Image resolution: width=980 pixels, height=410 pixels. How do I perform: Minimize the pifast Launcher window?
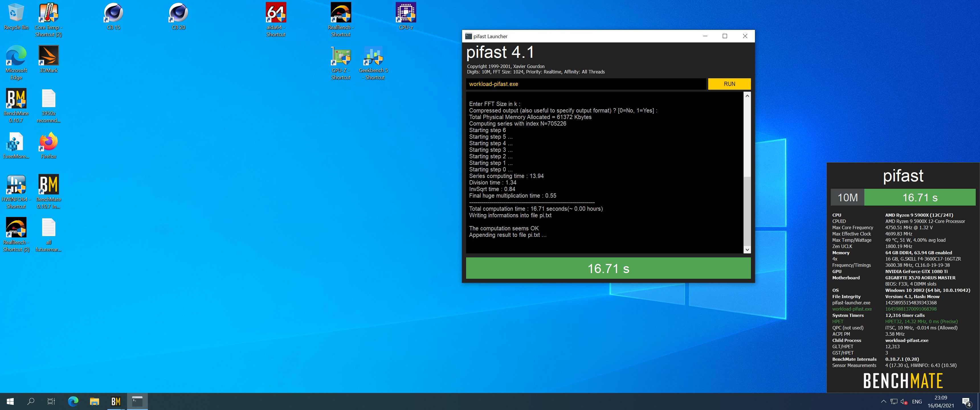tap(705, 36)
